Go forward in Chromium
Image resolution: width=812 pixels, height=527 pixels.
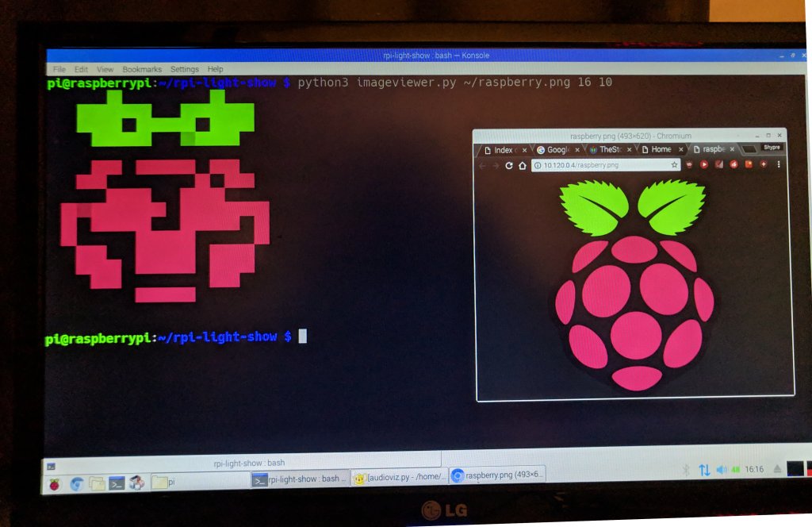point(496,166)
